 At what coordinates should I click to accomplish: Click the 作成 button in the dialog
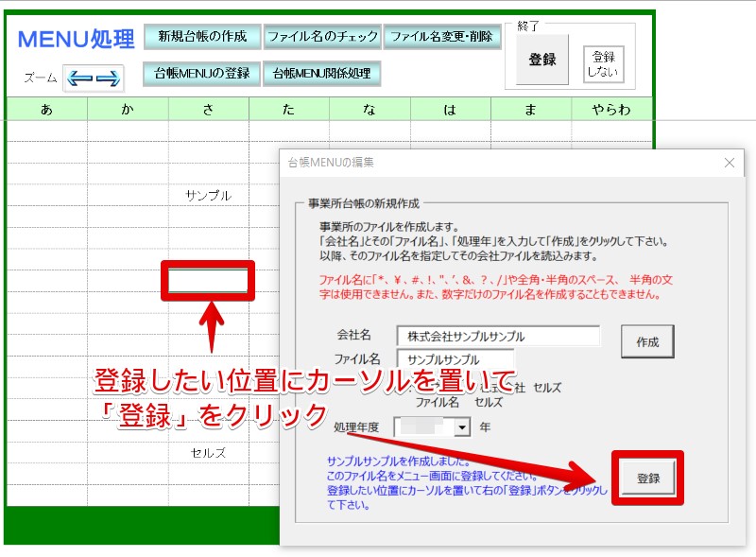point(647,341)
